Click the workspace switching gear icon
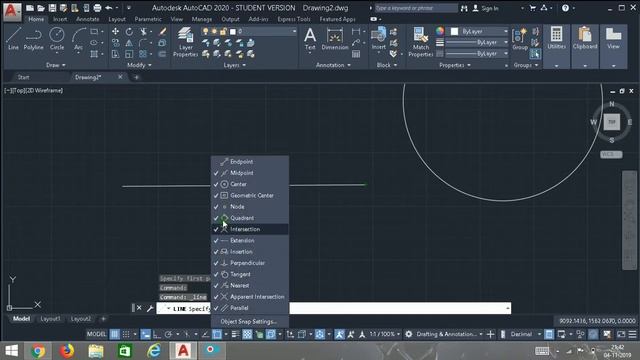The height and width of the screenshot is (360, 640). tap(409, 334)
